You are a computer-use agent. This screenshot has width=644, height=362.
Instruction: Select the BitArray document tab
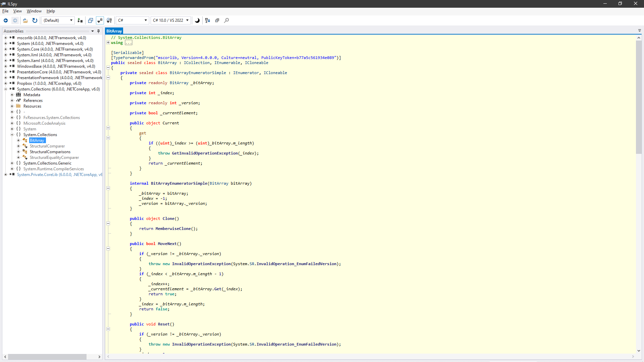114,31
